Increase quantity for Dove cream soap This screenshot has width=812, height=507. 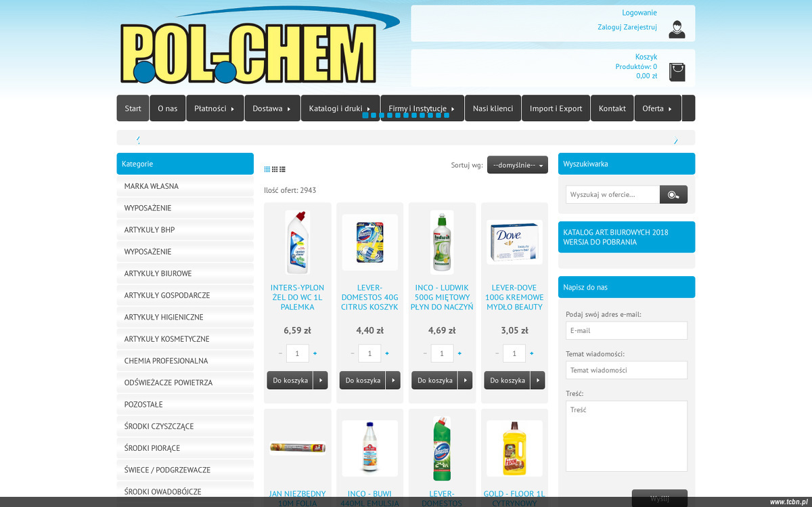click(532, 353)
